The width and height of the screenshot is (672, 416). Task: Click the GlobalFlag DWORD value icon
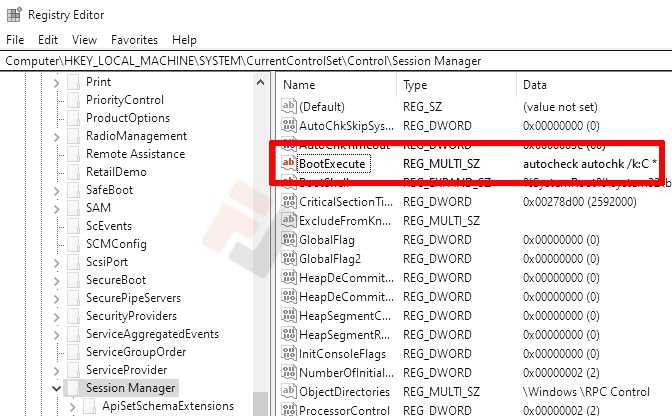point(289,239)
